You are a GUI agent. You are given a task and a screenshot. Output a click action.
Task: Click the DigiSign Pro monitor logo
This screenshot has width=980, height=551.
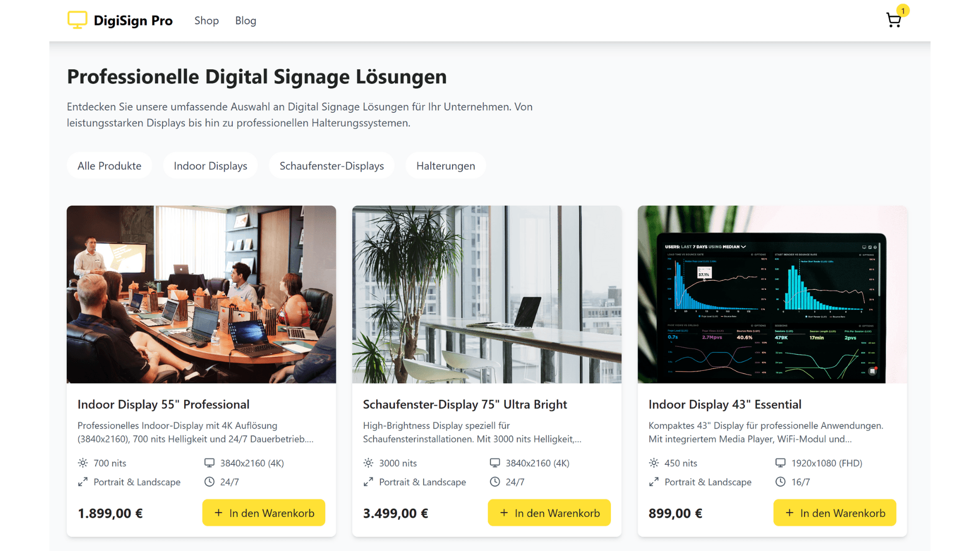pyautogui.click(x=78, y=20)
